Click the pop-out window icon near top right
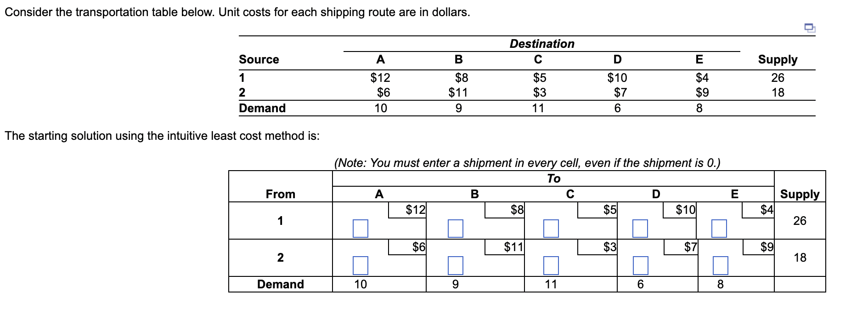 [810, 29]
